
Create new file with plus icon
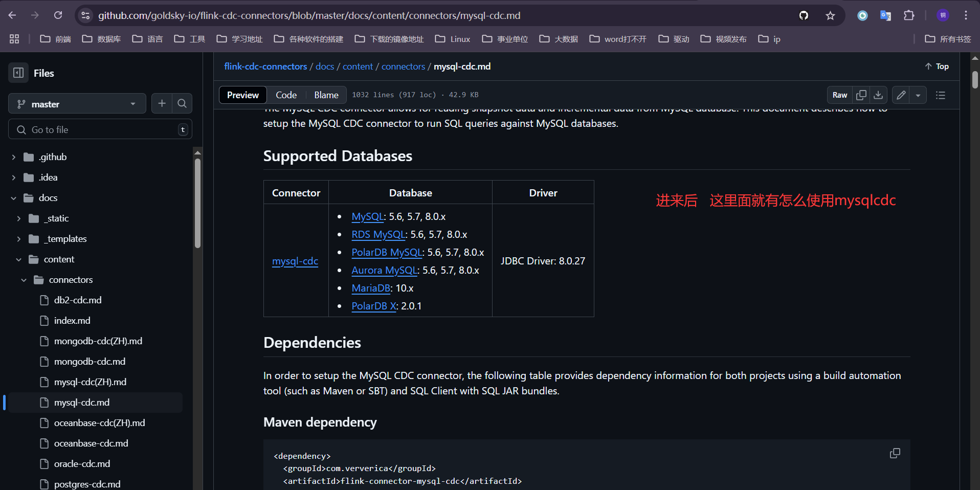click(162, 103)
